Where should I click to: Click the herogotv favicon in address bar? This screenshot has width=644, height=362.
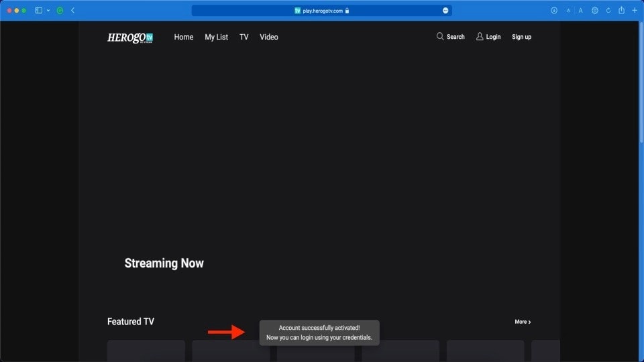[x=297, y=11]
